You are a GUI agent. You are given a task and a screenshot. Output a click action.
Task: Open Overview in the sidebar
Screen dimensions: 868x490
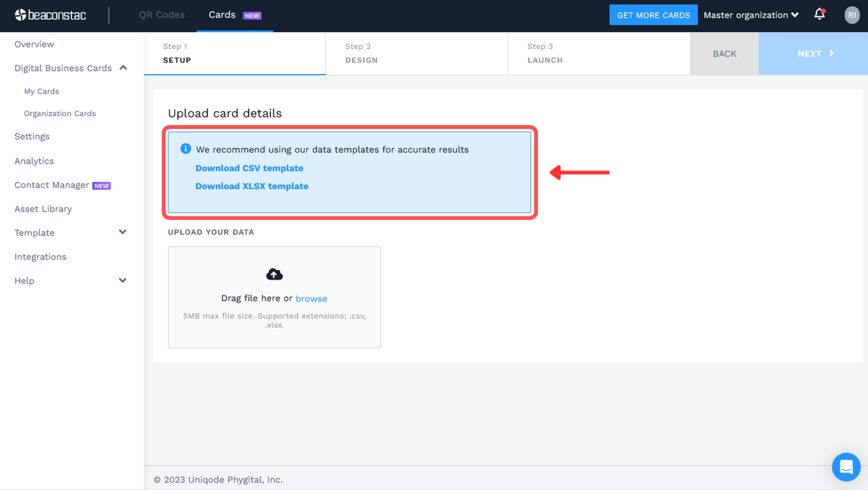pos(34,44)
